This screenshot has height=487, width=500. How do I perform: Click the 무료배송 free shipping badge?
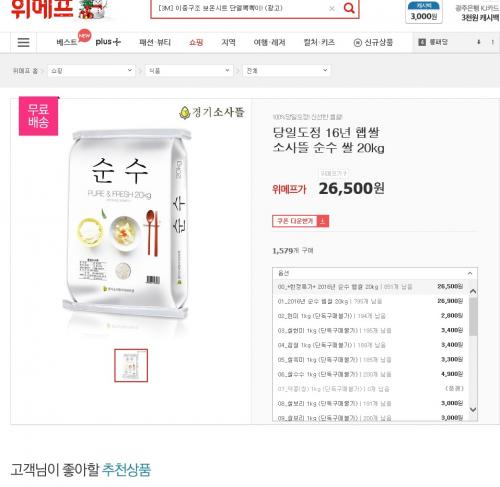coord(38,116)
